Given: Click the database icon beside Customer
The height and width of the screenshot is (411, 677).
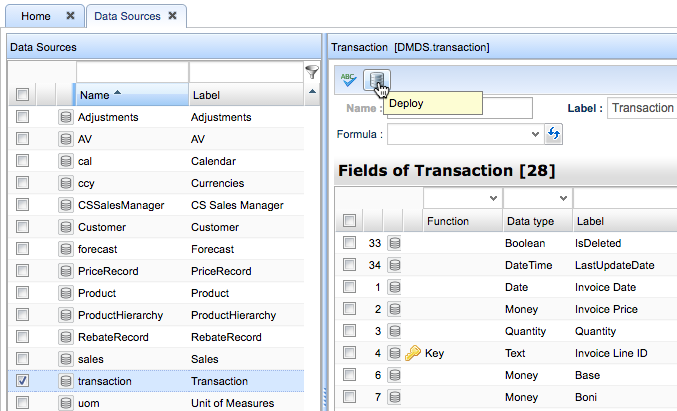Looking at the screenshot, I should [65, 227].
